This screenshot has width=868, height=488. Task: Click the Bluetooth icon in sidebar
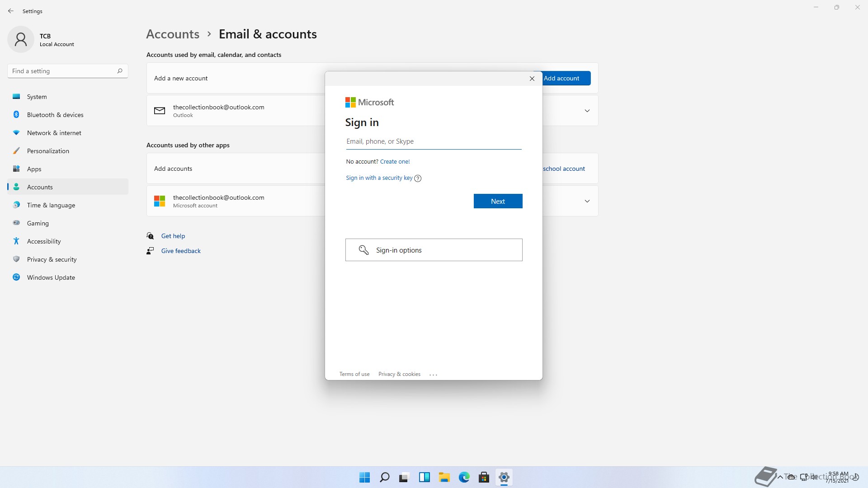point(16,115)
